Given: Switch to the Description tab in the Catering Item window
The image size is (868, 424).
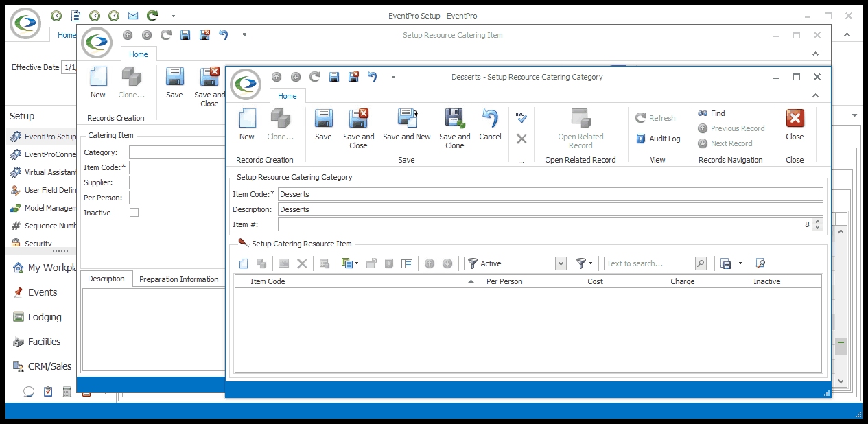Looking at the screenshot, I should click(x=106, y=279).
